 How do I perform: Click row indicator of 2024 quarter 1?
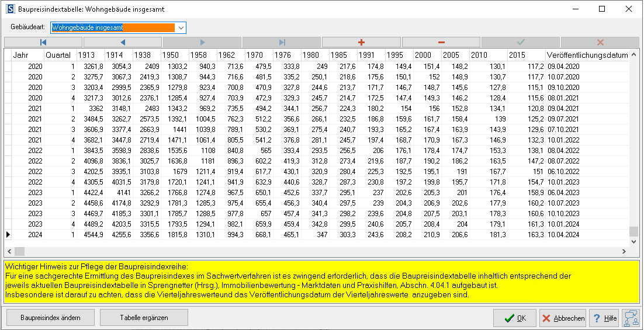pos(8,235)
